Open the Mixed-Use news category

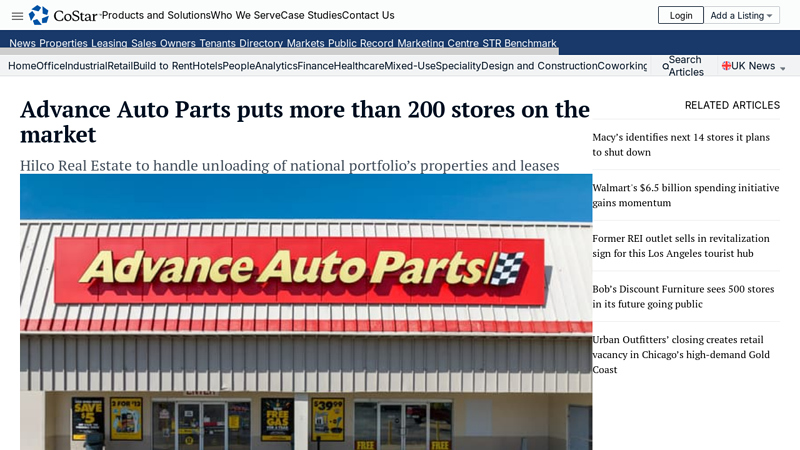point(410,66)
